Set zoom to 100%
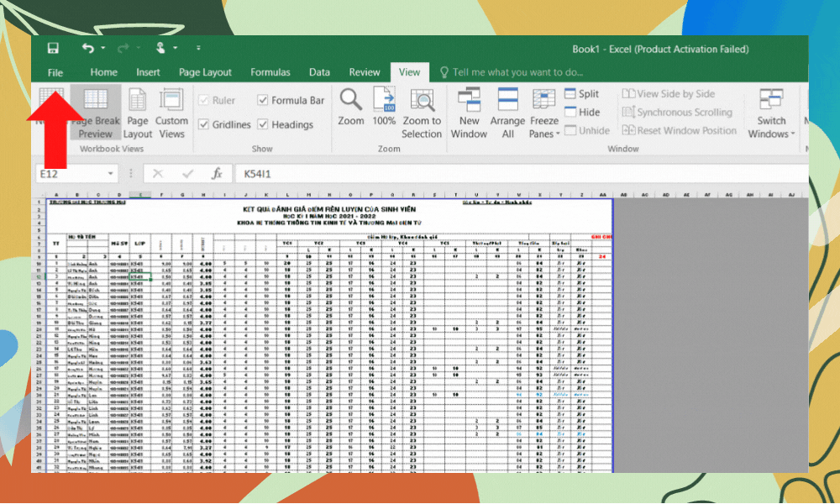This screenshot has height=504, width=840. tap(384, 107)
